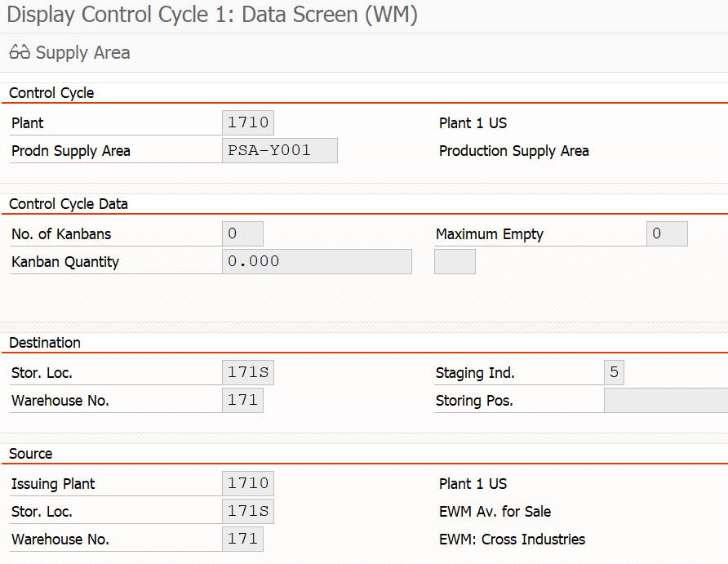Click the Destination Stor. Loc. field

(248, 372)
